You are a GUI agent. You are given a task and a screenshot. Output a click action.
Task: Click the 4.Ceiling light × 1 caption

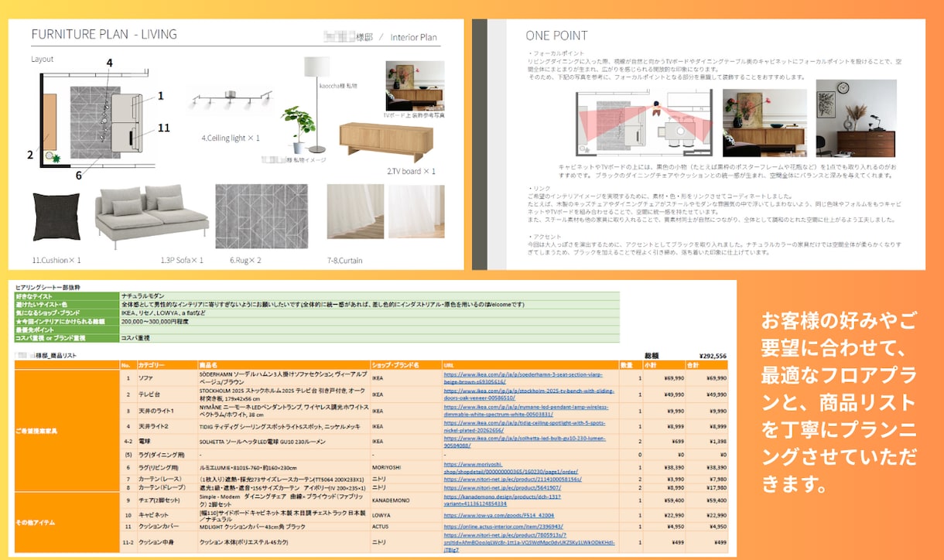[x=231, y=138]
